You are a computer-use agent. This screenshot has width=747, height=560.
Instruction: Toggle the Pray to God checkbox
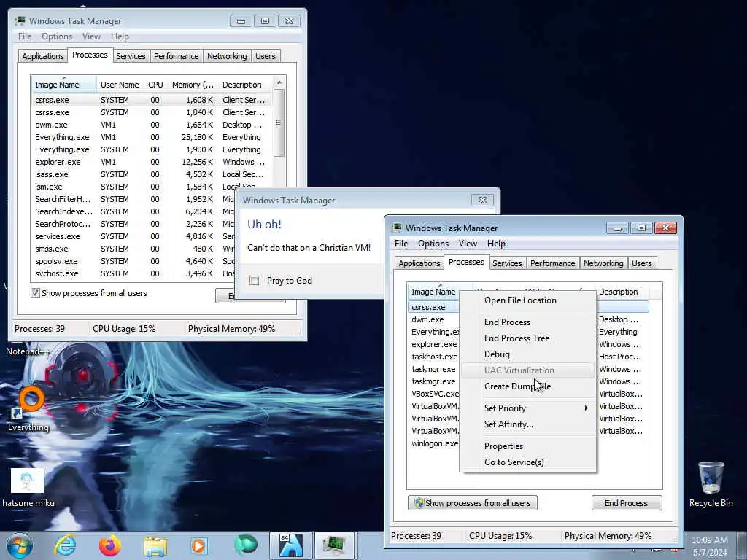(255, 281)
